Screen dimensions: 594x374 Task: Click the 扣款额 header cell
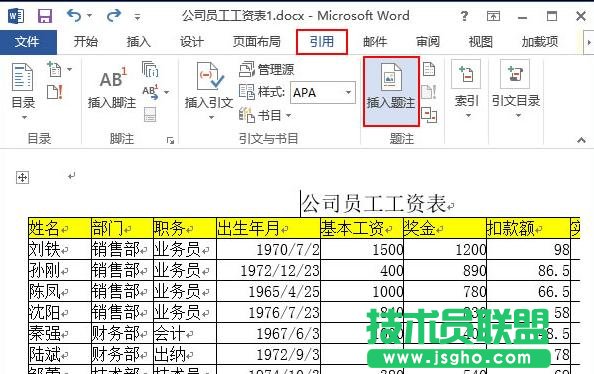528,228
